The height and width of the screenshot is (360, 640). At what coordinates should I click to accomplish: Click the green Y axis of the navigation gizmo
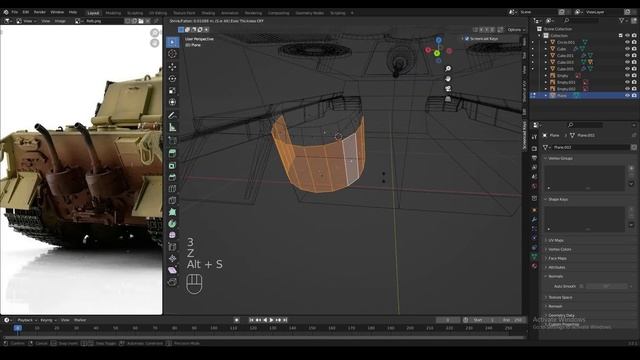point(437,53)
